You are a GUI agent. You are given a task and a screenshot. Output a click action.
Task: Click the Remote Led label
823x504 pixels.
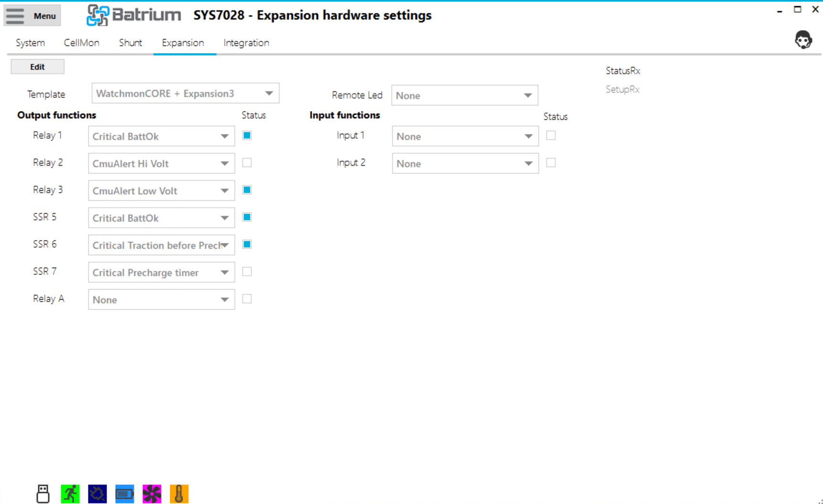point(357,95)
